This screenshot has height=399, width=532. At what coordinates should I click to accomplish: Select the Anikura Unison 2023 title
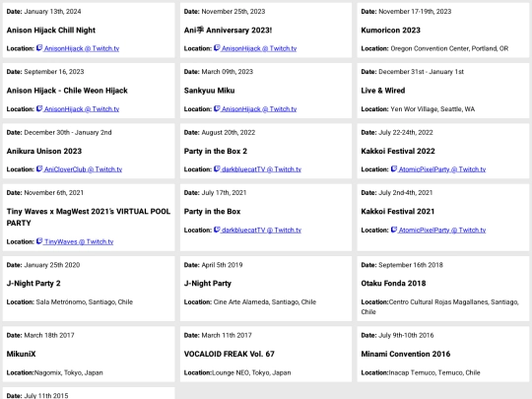[44, 151]
